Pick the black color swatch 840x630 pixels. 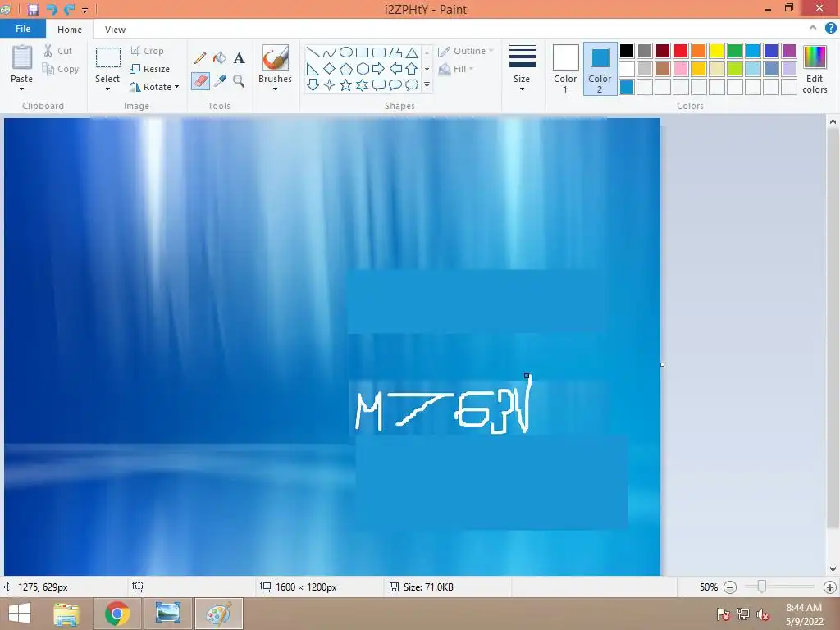[x=627, y=50]
